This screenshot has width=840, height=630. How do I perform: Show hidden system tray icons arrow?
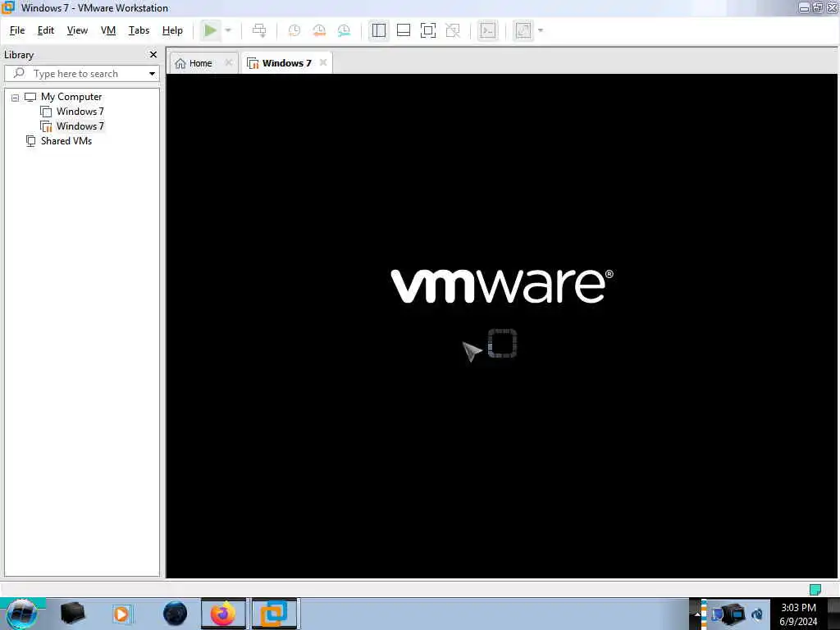(x=697, y=614)
